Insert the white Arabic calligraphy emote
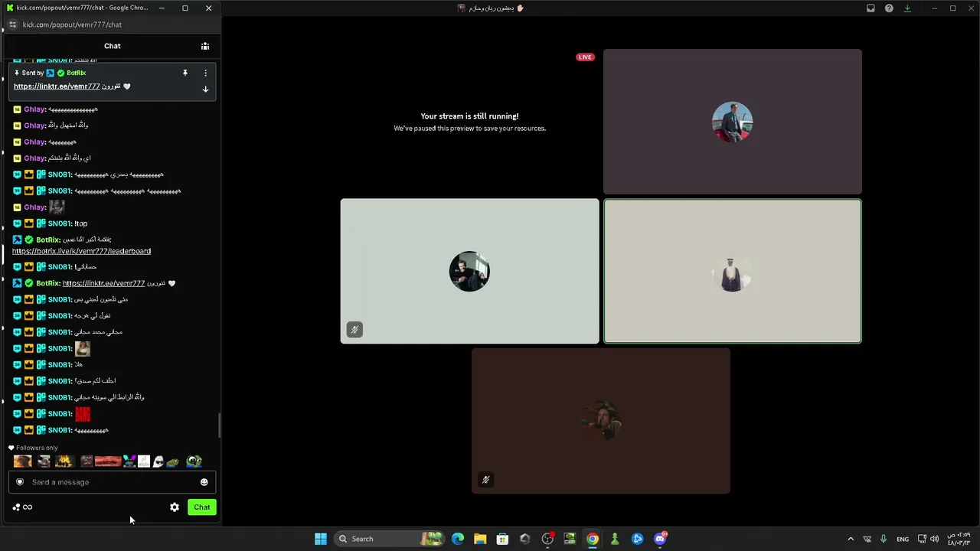 coord(144,461)
